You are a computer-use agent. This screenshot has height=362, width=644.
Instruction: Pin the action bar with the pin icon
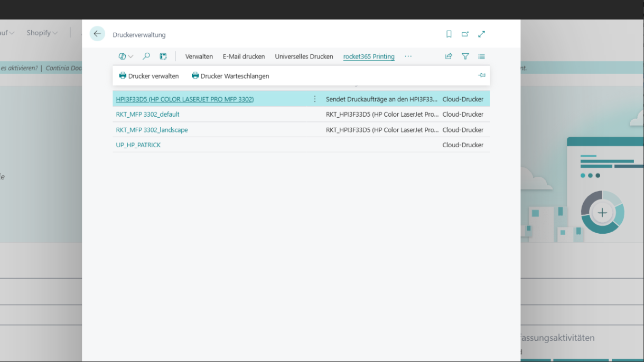click(x=482, y=75)
